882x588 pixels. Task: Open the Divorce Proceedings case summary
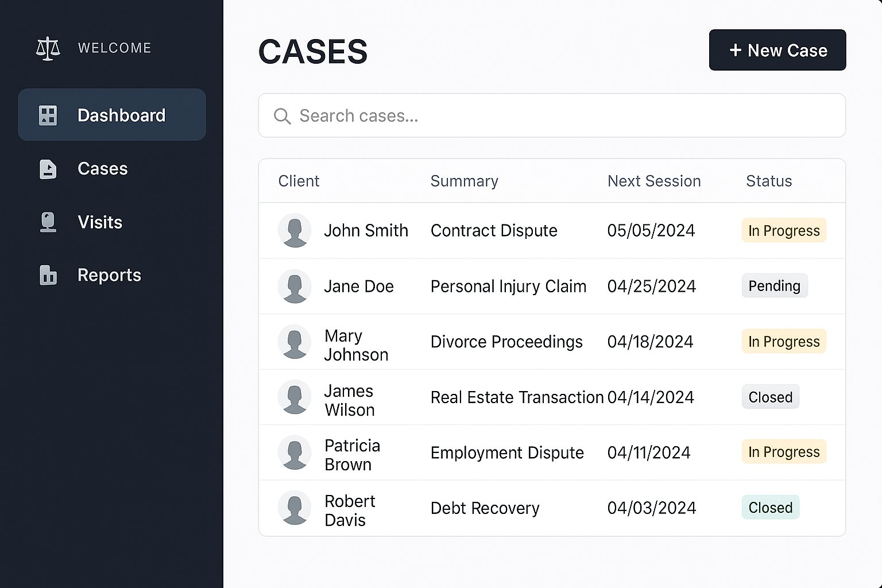pyautogui.click(x=506, y=342)
